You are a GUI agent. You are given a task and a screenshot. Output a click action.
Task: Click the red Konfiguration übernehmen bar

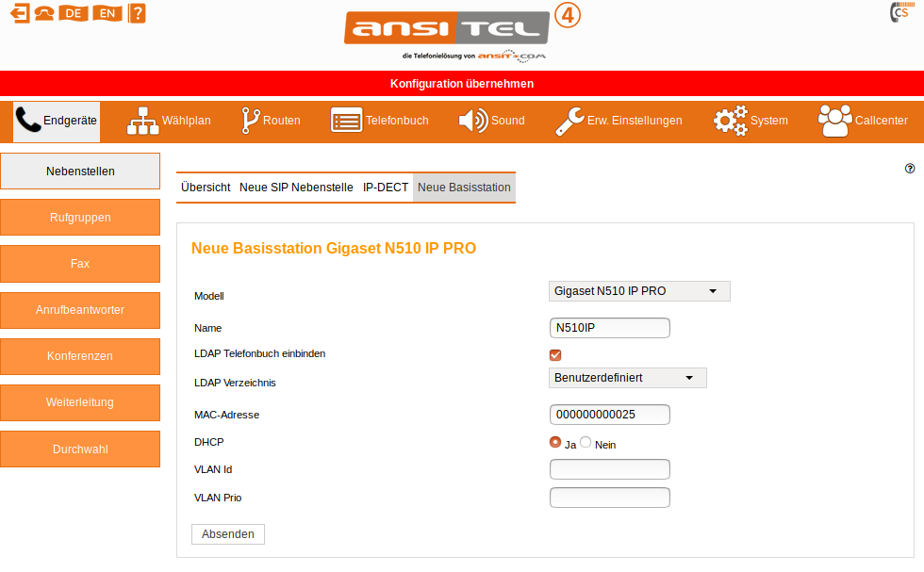click(x=462, y=84)
